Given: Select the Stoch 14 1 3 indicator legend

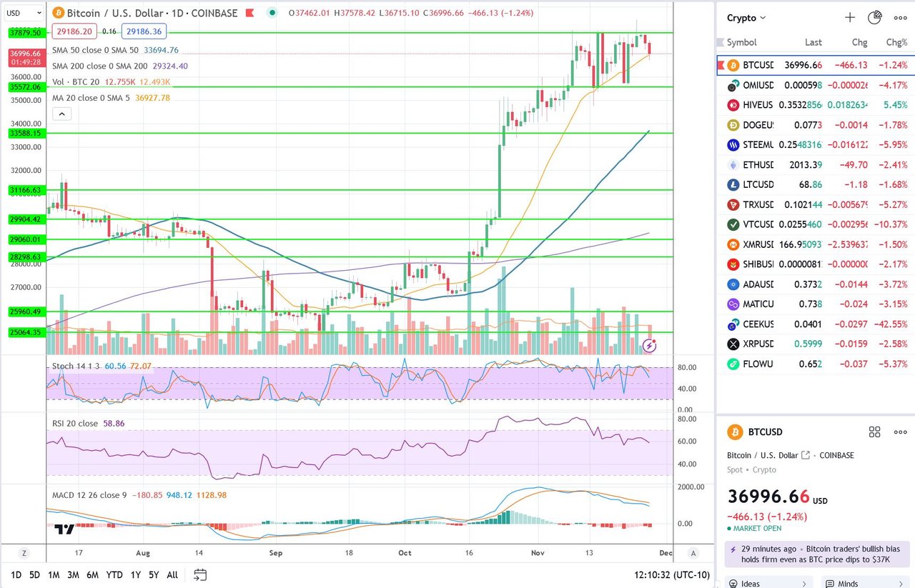Looking at the screenshot, I should pyautogui.click(x=102, y=366).
